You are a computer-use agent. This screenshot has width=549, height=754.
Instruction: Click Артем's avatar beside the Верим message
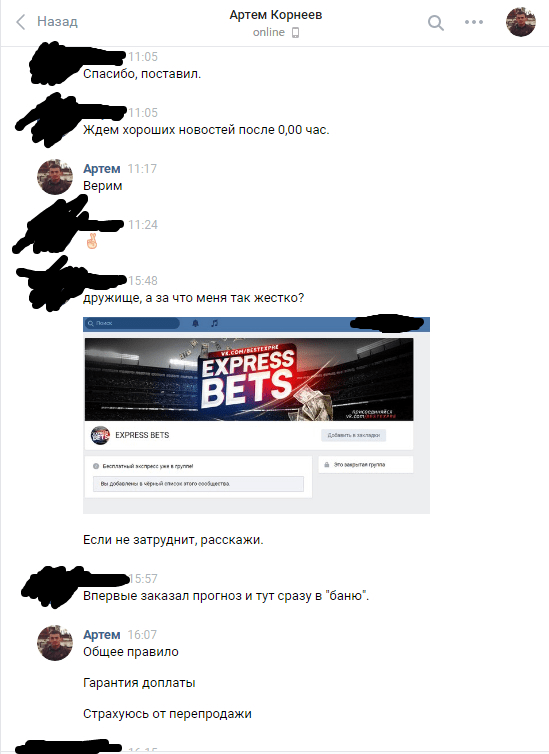(55, 177)
